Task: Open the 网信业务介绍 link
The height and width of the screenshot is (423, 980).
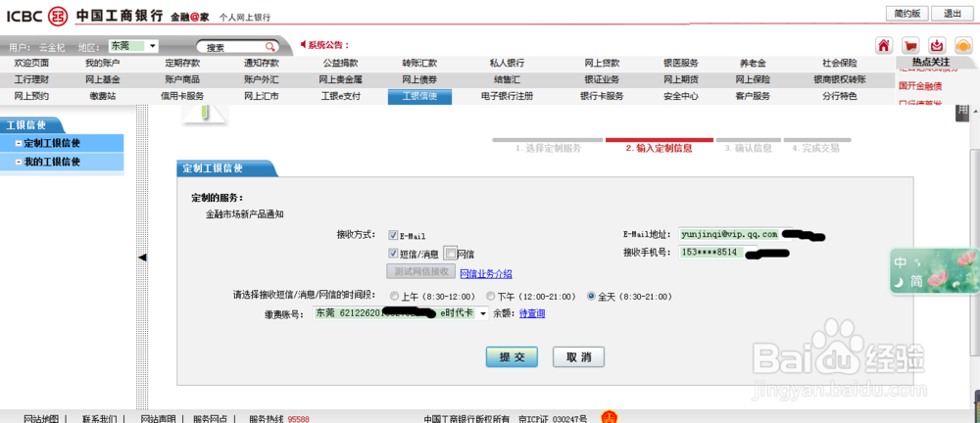Action: point(486,273)
